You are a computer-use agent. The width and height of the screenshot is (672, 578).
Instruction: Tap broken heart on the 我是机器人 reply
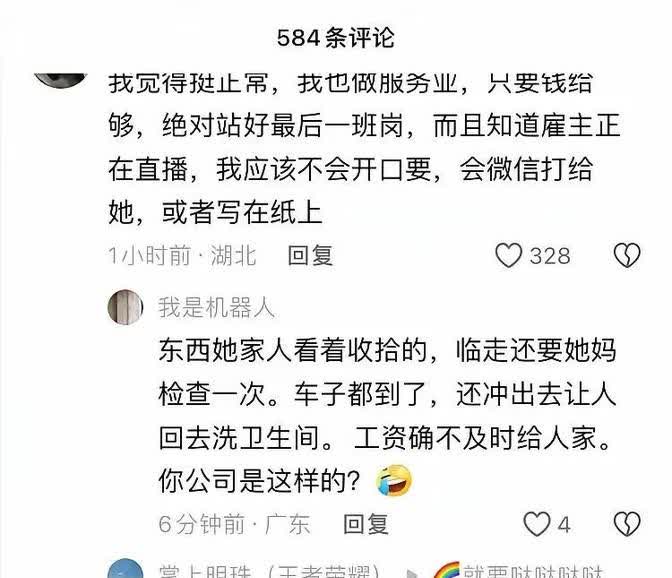click(x=627, y=524)
